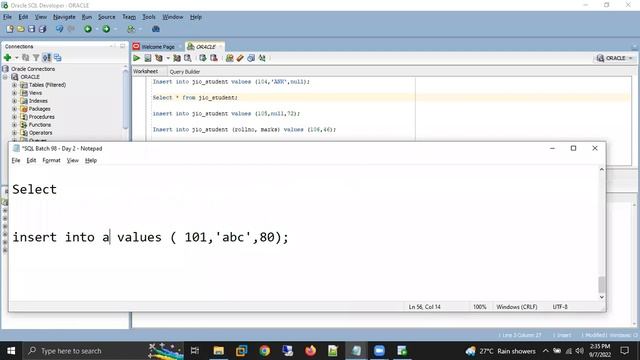Click the Autotrace icon in worksheet toolbar
640x360 pixels.
177,58
